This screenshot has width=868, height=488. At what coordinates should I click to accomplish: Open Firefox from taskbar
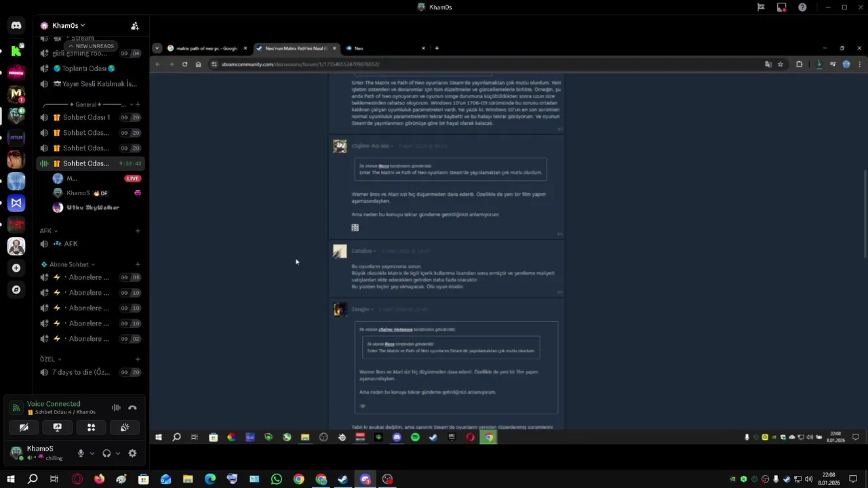[99, 479]
